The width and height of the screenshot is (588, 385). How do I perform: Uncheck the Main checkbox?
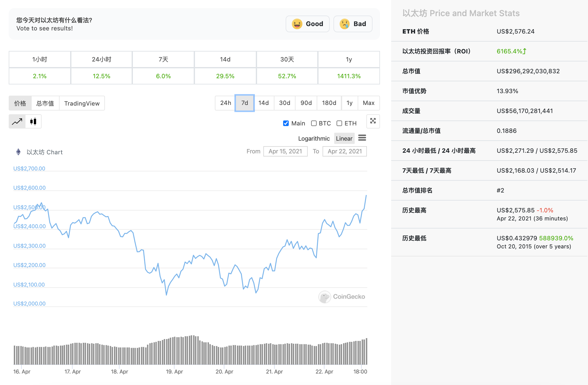(286, 123)
